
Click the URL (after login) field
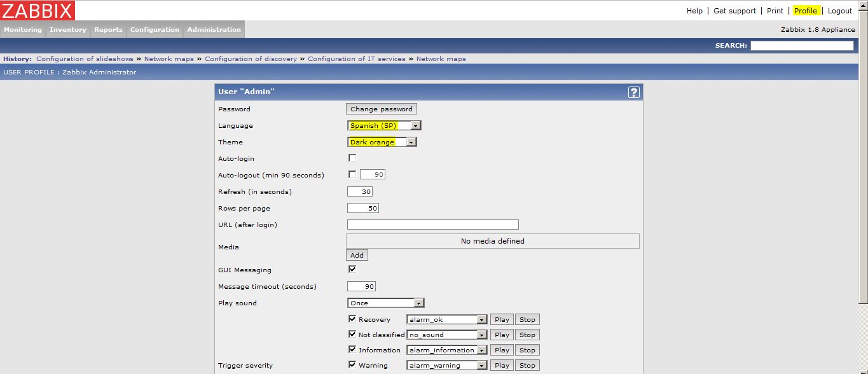tap(432, 225)
